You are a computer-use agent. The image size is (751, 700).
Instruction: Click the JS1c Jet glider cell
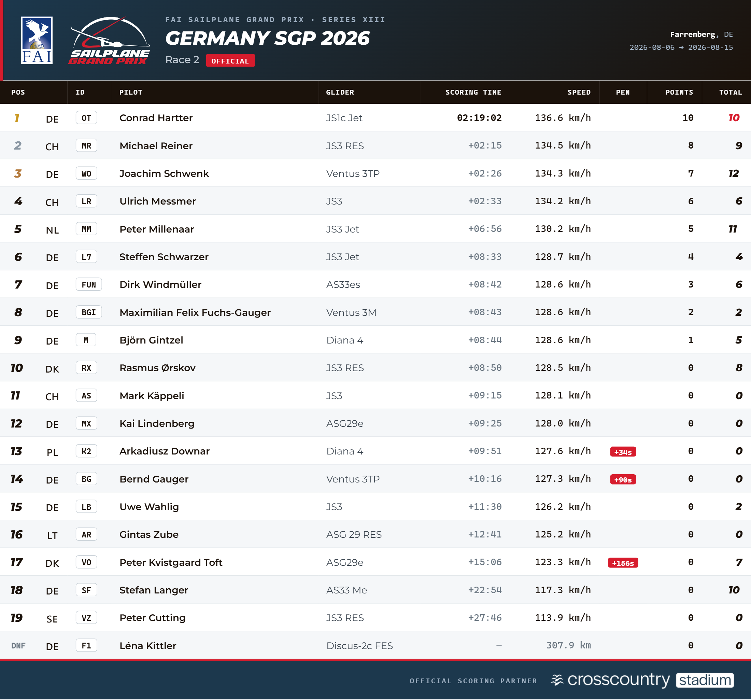pyautogui.click(x=344, y=118)
